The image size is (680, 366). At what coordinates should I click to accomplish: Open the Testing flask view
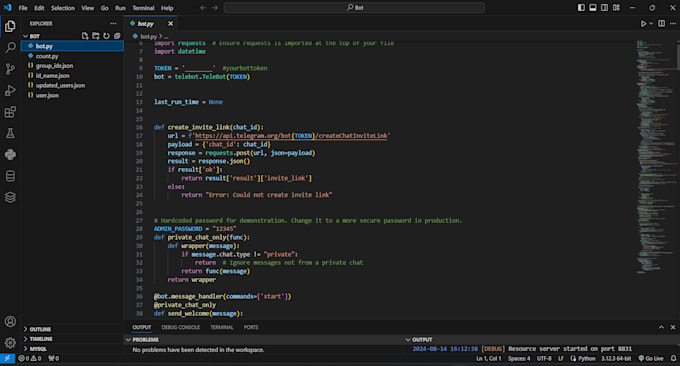10,133
